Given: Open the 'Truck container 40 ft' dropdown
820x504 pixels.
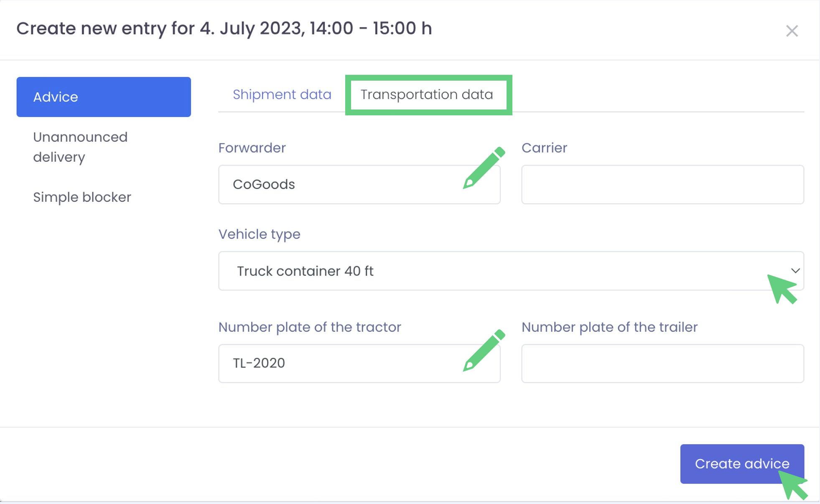Looking at the screenshot, I should tap(502, 271).
